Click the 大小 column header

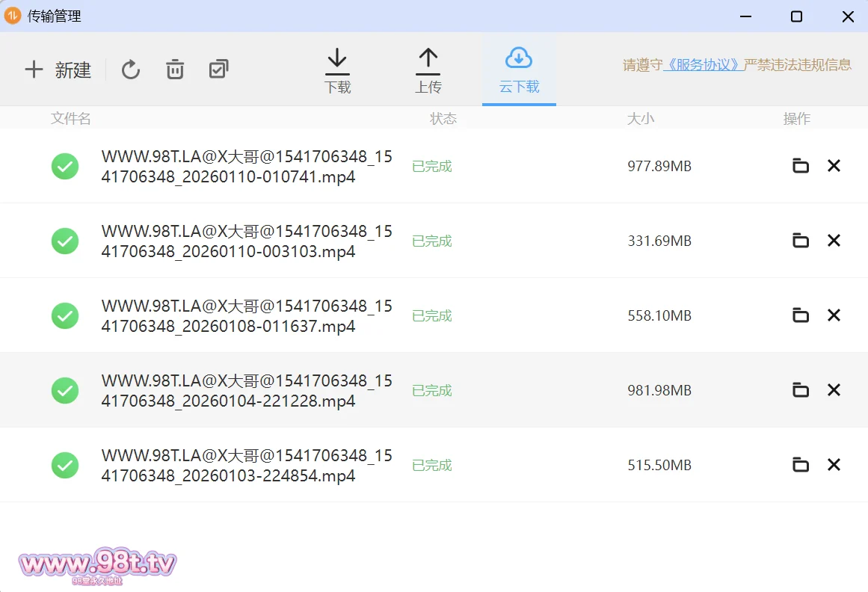(640, 119)
